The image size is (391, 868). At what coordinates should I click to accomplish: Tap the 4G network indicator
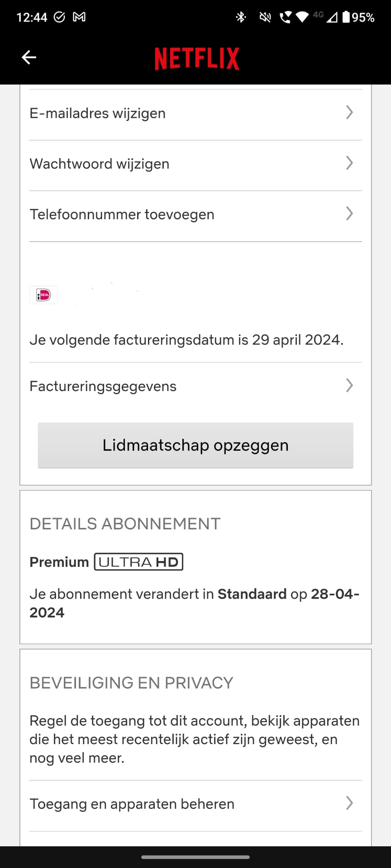point(318,14)
